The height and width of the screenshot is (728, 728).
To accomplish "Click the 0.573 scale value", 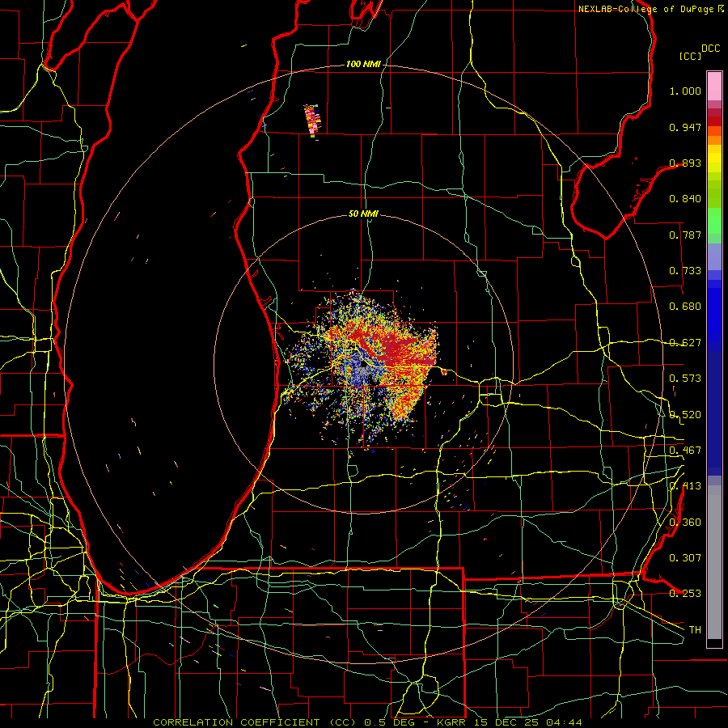I will [685, 378].
